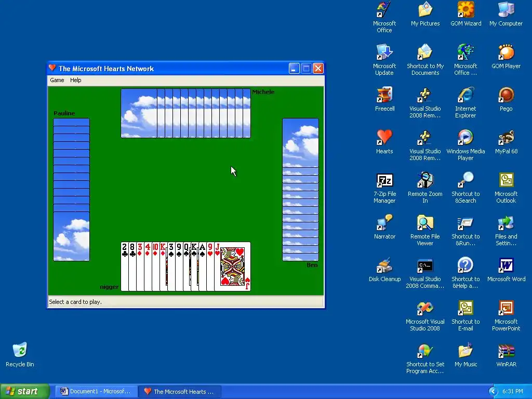
Task: Open the Pego desktop icon
Action: [506, 99]
